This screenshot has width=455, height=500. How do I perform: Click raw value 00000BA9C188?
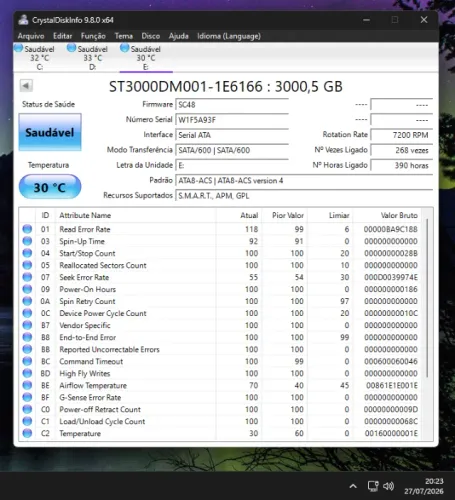(390, 229)
